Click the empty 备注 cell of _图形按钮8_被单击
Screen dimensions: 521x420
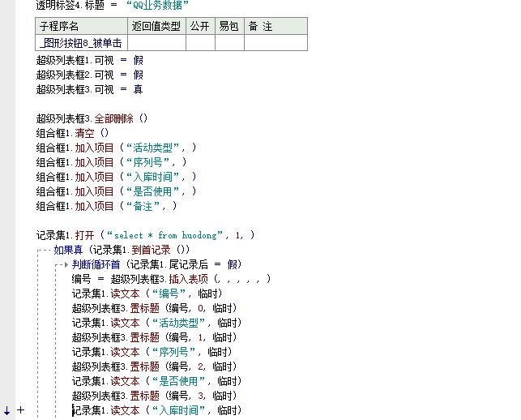275,42
